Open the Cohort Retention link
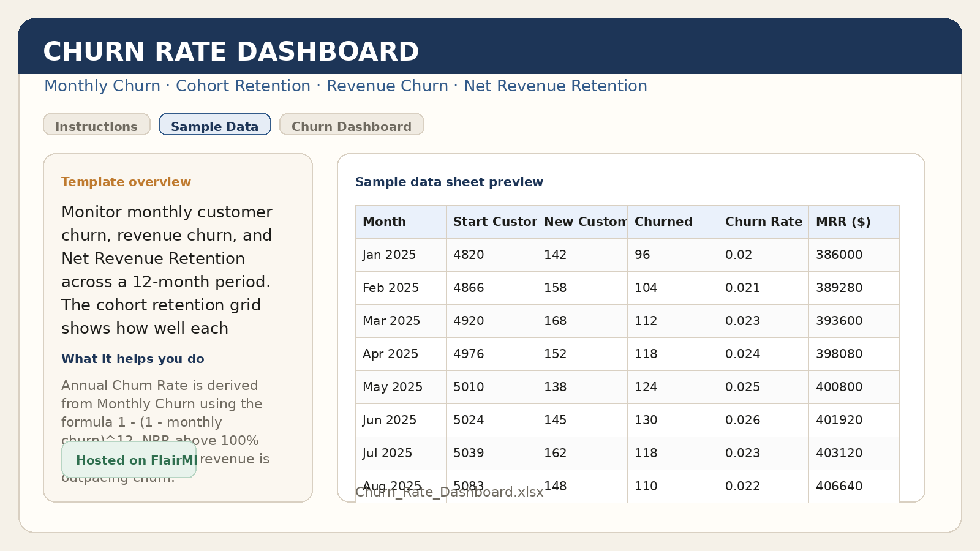Viewport: 980px width, 551px height. click(x=243, y=86)
